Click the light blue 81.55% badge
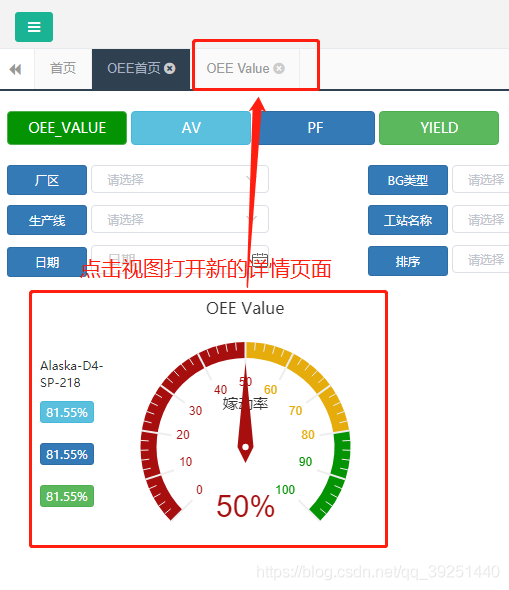The height and width of the screenshot is (590, 509). pyautogui.click(x=67, y=412)
